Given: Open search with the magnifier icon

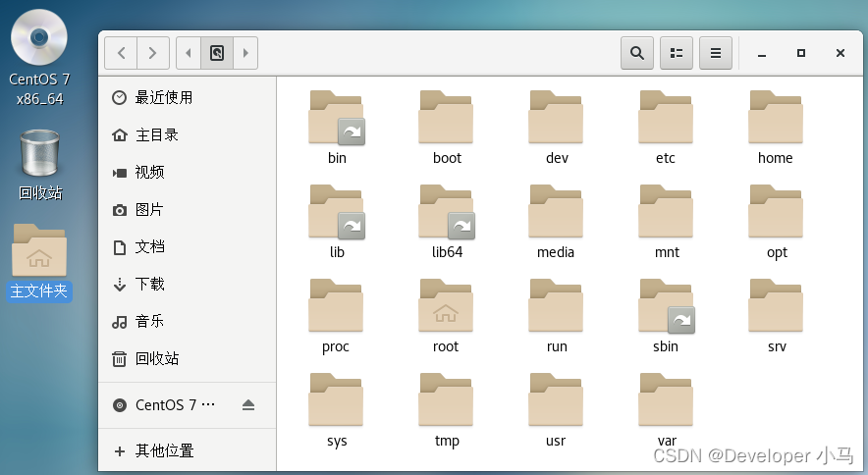Looking at the screenshot, I should (637, 53).
